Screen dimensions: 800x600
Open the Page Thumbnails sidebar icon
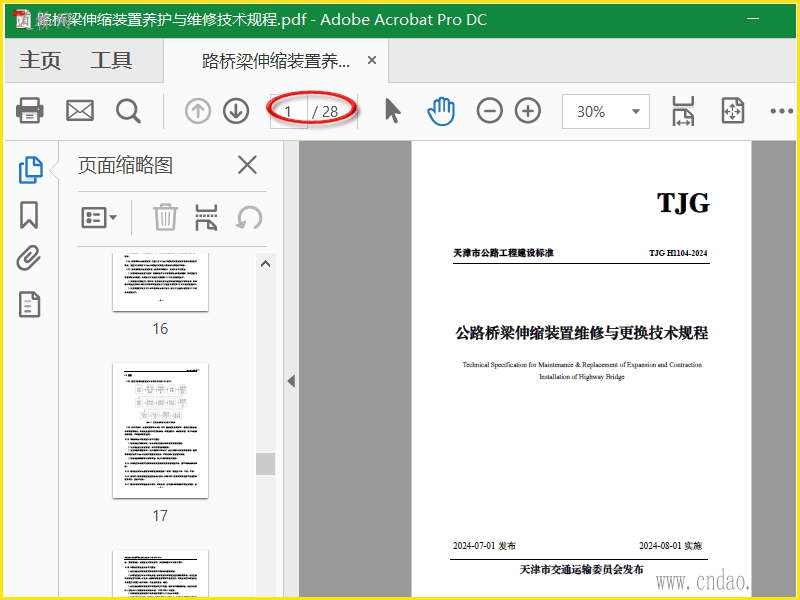[30, 170]
